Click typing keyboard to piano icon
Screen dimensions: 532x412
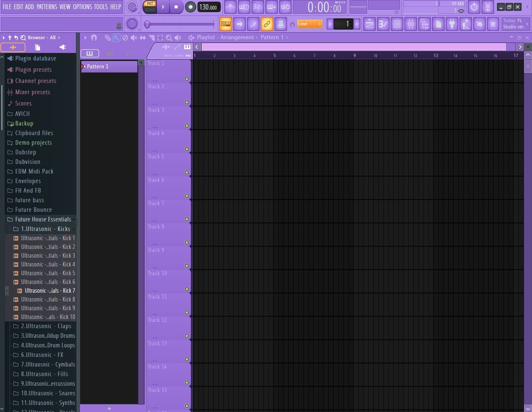[226, 24]
